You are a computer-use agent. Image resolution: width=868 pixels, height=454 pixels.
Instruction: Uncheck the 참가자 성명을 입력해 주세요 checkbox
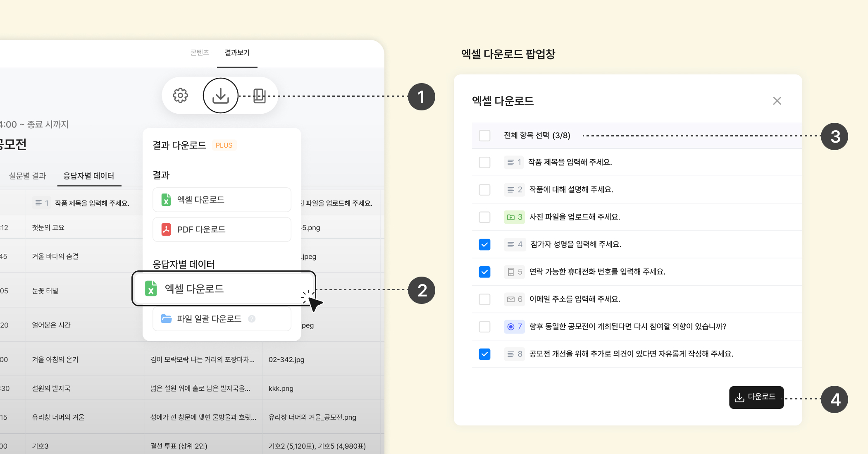484,244
